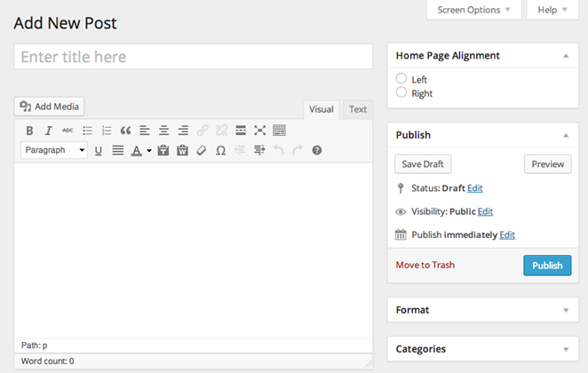Apply the text color A button
588x373 pixels.
pos(137,150)
